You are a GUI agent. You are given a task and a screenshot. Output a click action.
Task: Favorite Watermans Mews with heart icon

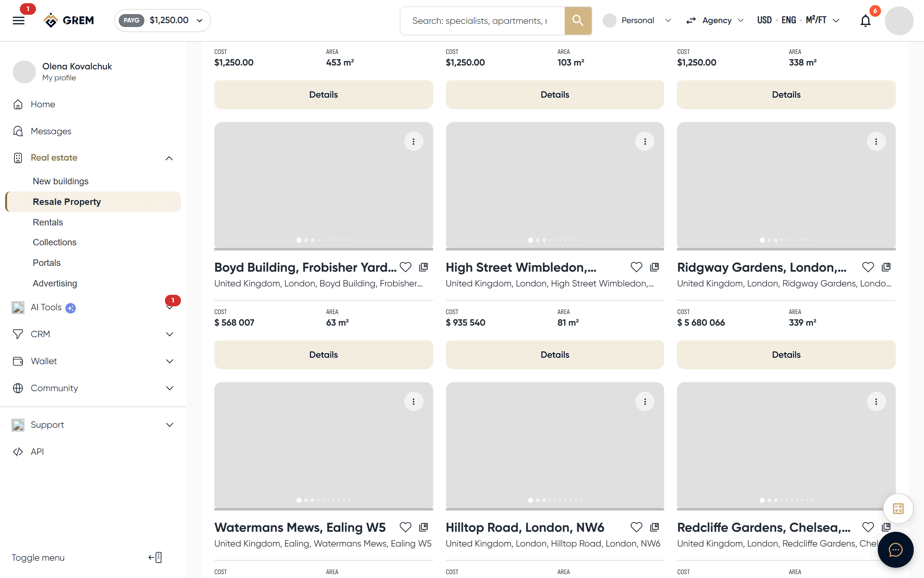(x=406, y=527)
